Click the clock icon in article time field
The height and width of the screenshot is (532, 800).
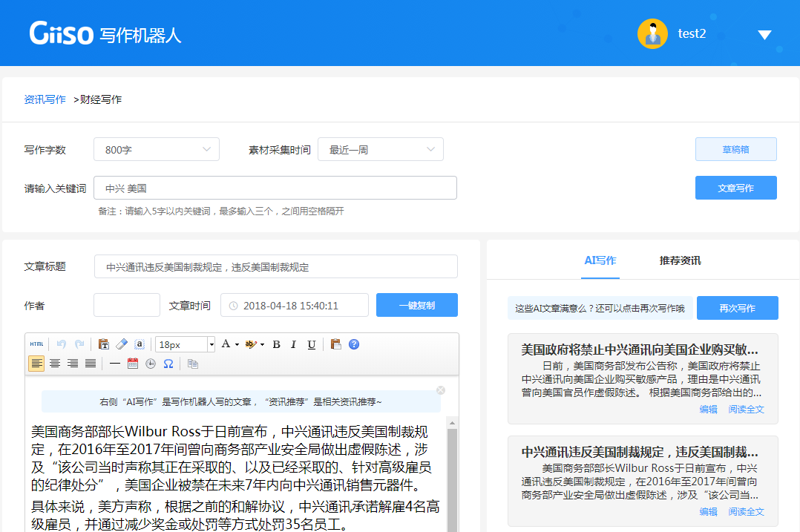233,306
